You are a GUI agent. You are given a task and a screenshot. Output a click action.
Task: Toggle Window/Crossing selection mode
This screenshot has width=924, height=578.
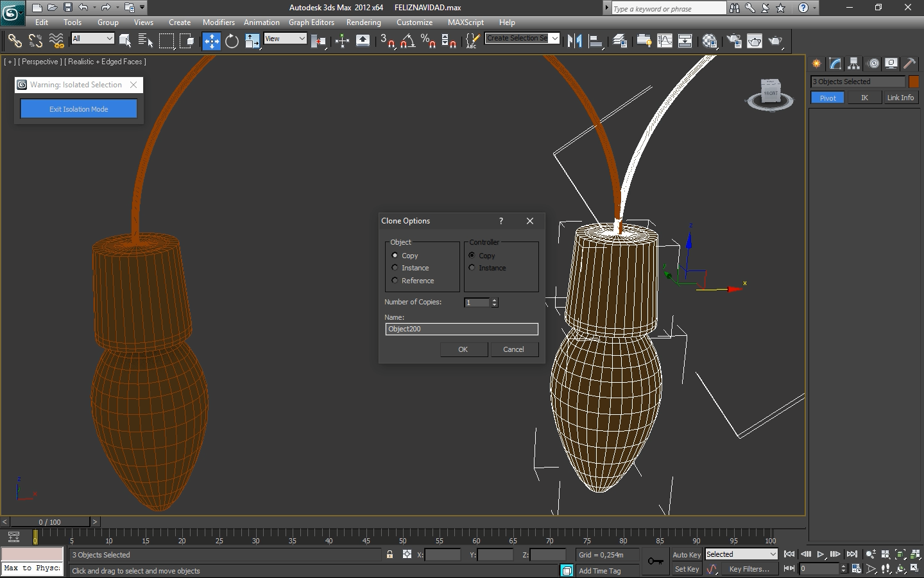coord(187,41)
